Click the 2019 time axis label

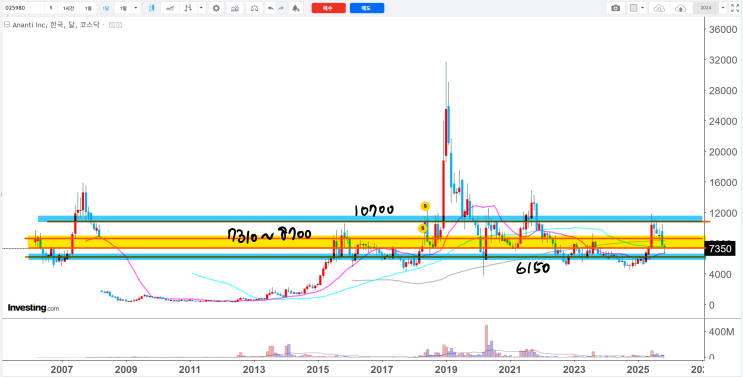click(446, 369)
